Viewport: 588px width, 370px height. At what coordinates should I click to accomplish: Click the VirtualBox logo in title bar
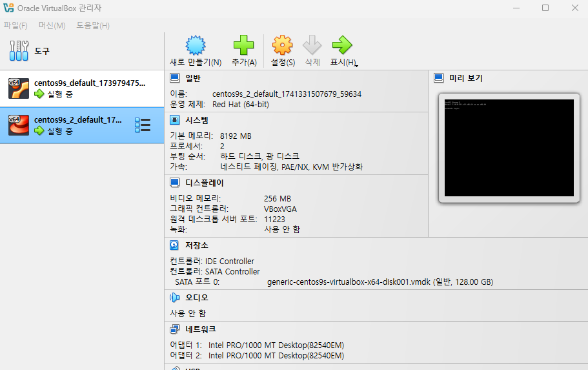(8, 8)
